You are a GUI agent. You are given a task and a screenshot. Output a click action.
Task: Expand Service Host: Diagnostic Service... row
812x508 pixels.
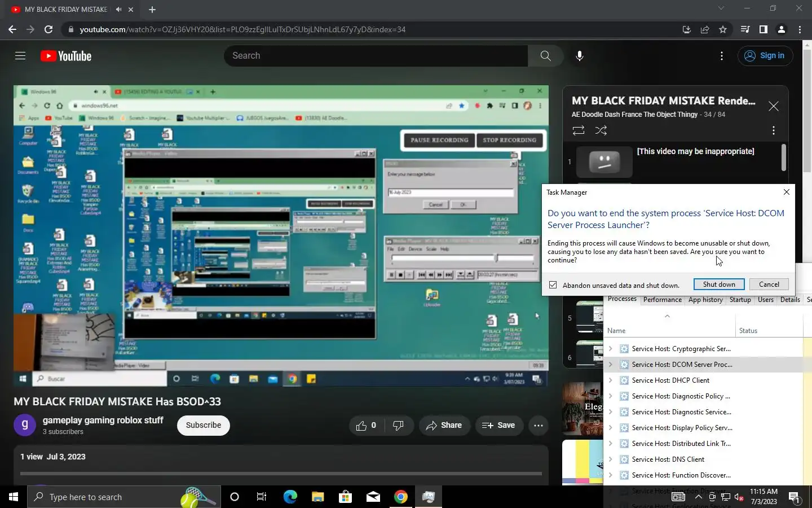pyautogui.click(x=610, y=412)
